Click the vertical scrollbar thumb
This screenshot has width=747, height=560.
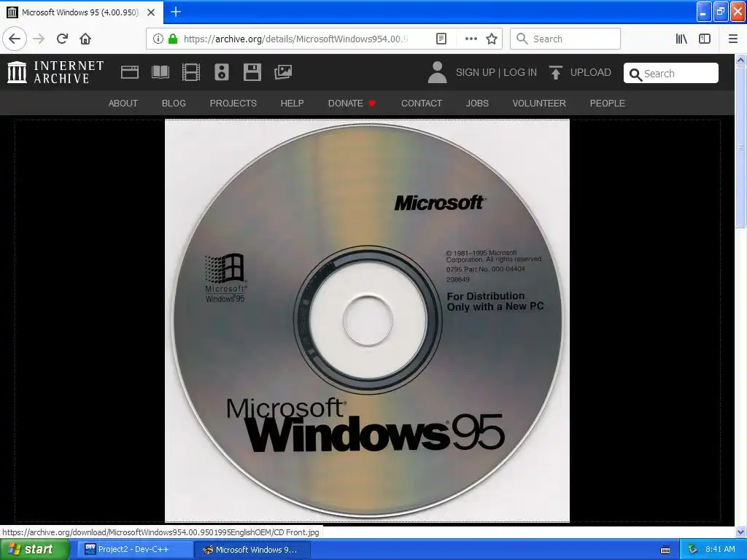pos(741,147)
